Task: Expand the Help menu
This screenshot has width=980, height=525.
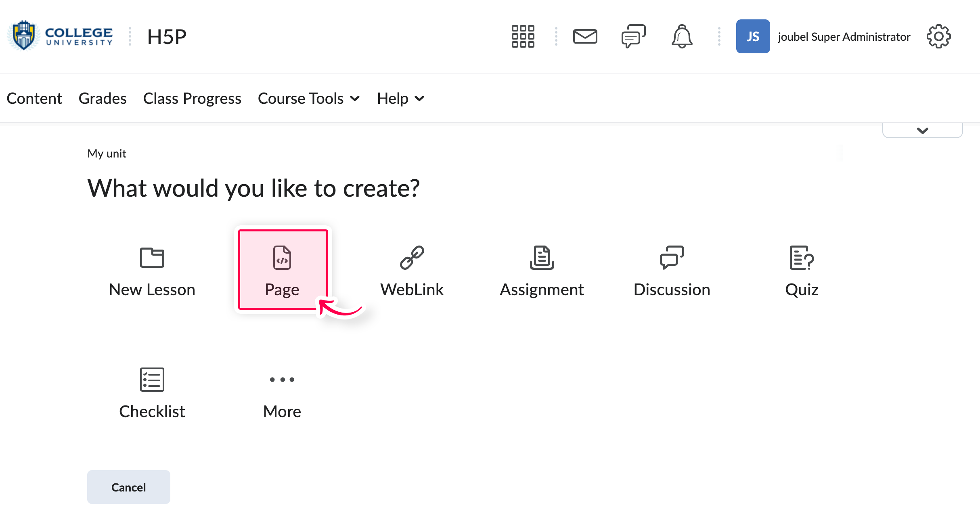Action: click(x=400, y=99)
